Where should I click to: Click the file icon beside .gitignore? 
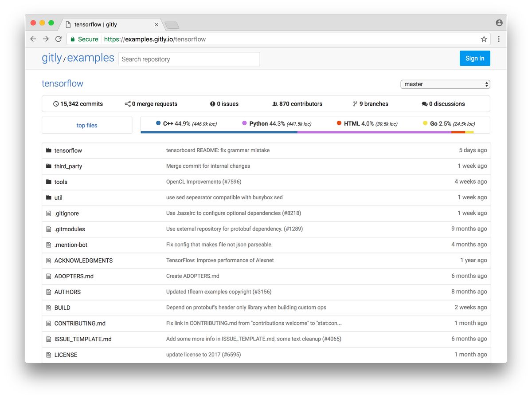(x=49, y=213)
